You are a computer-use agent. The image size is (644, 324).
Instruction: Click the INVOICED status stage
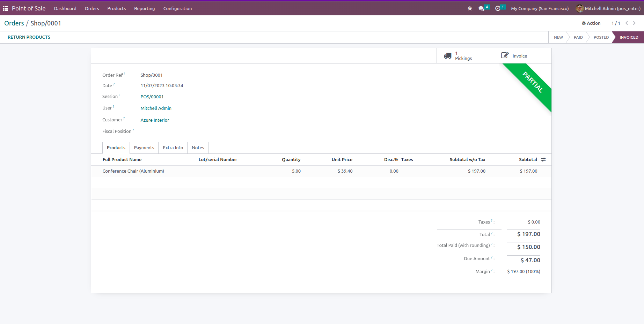click(629, 37)
